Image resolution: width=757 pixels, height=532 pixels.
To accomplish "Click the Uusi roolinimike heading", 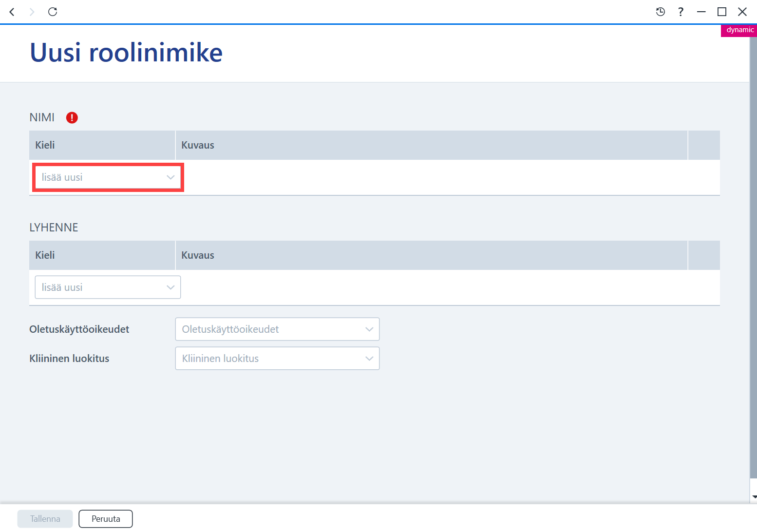I will [x=126, y=53].
